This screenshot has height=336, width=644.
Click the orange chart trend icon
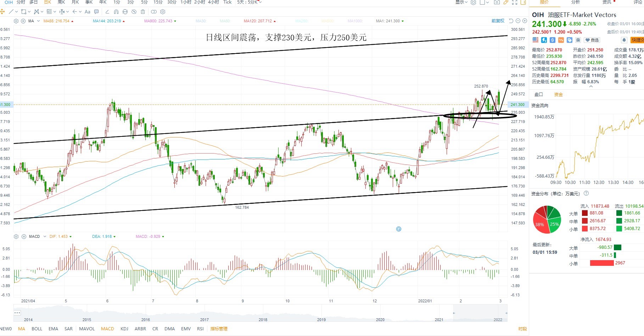(561, 40)
